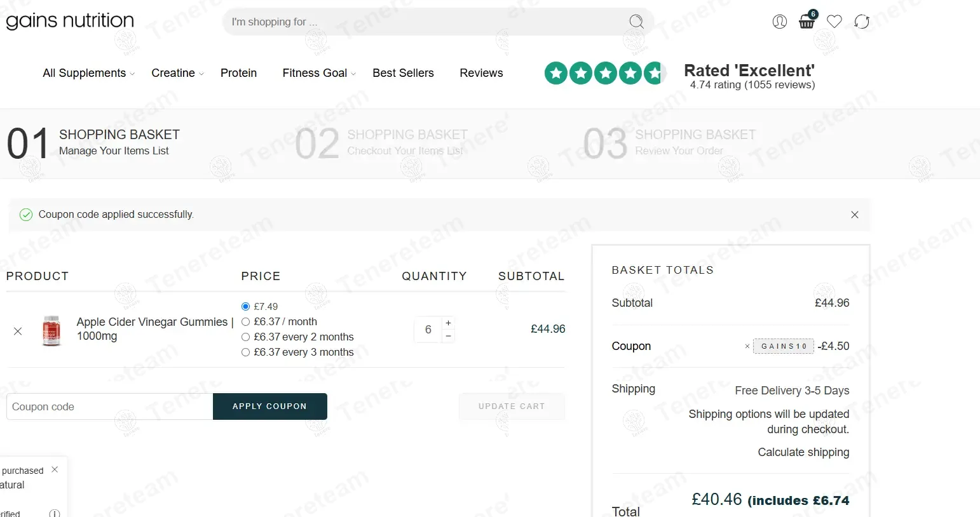Click the coupon success checkmark icon
Viewport: 980px width, 517px height.
coord(26,215)
